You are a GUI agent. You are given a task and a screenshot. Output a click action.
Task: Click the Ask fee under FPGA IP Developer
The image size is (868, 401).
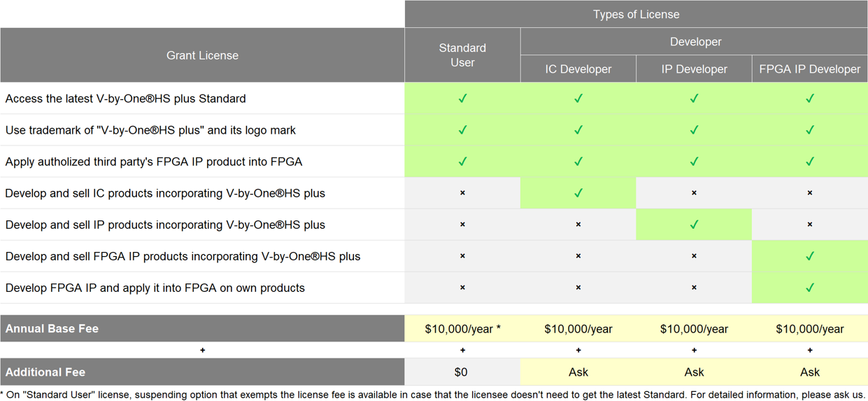tap(810, 372)
